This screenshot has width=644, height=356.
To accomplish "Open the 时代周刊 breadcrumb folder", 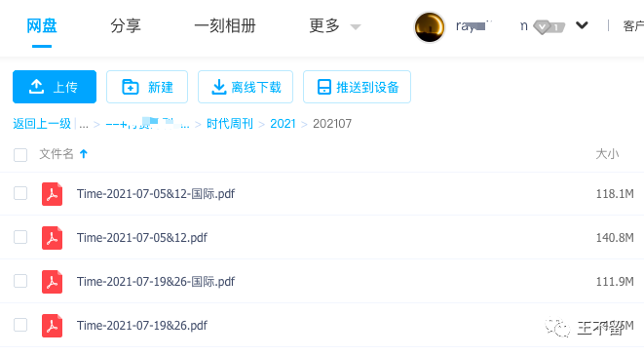I will click(x=230, y=123).
